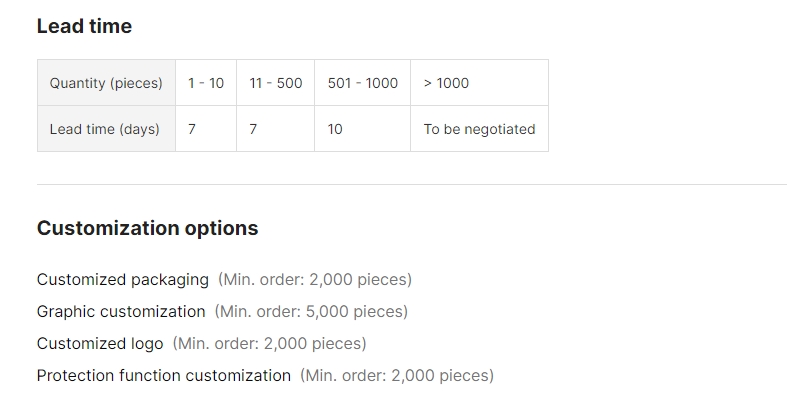Click Min. order text beside Customized packaging
The width and height of the screenshot is (787, 396).
coord(315,280)
